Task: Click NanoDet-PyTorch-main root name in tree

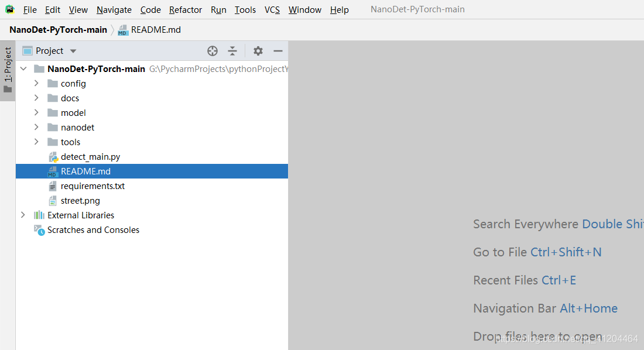Action: coord(96,69)
